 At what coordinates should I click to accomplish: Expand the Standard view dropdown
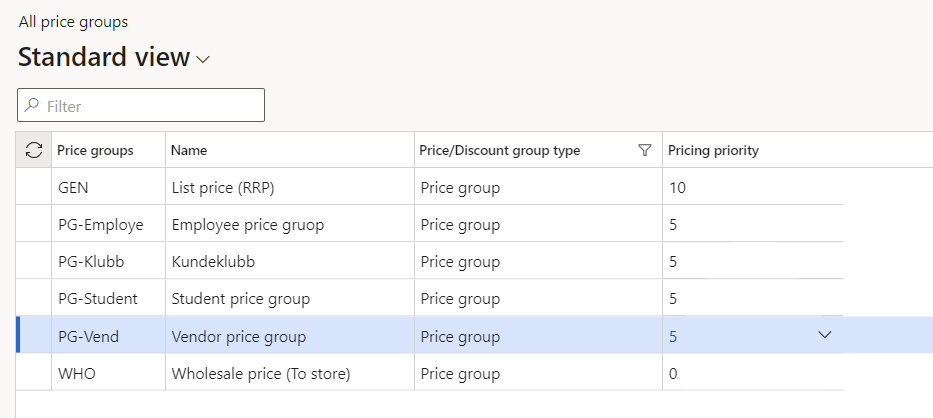[203, 59]
